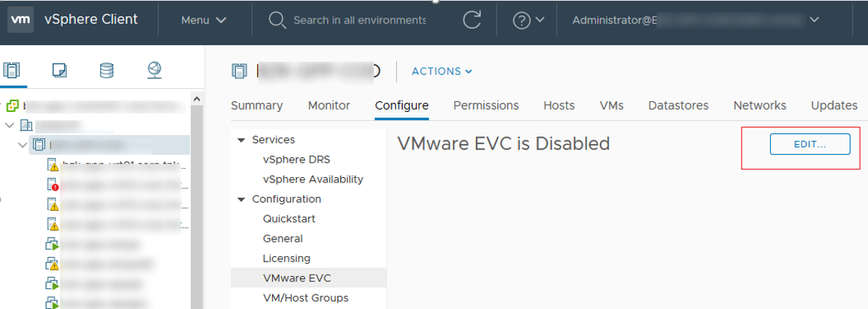The height and width of the screenshot is (309, 868).
Task: Collapse the vCenter server tree node
Action: 1,104
